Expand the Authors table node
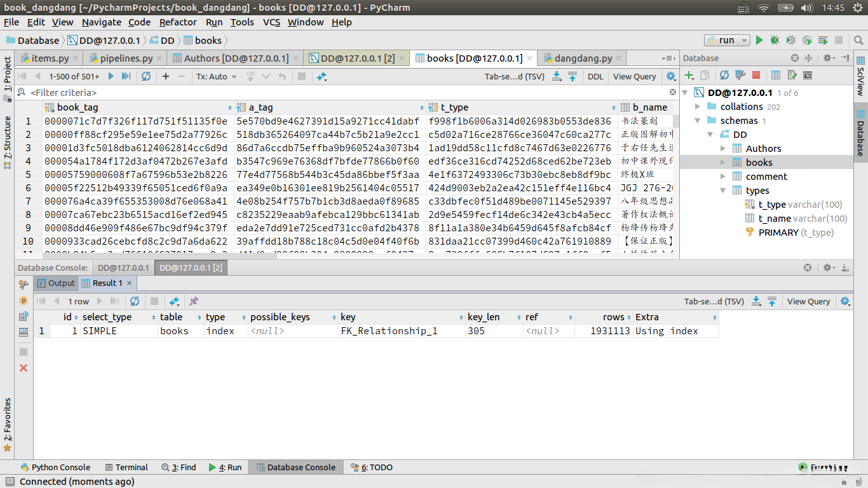868x488 pixels. click(x=723, y=149)
